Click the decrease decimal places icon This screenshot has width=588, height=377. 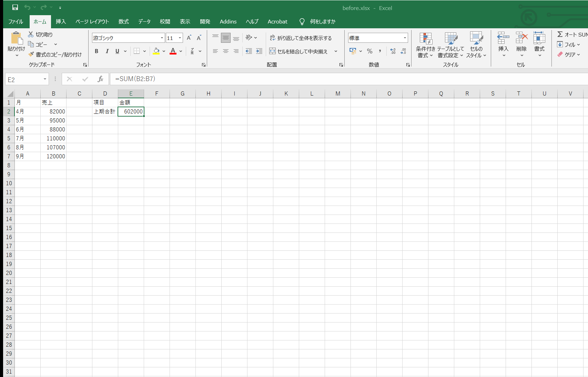pyautogui.click(x=403, y=51)
